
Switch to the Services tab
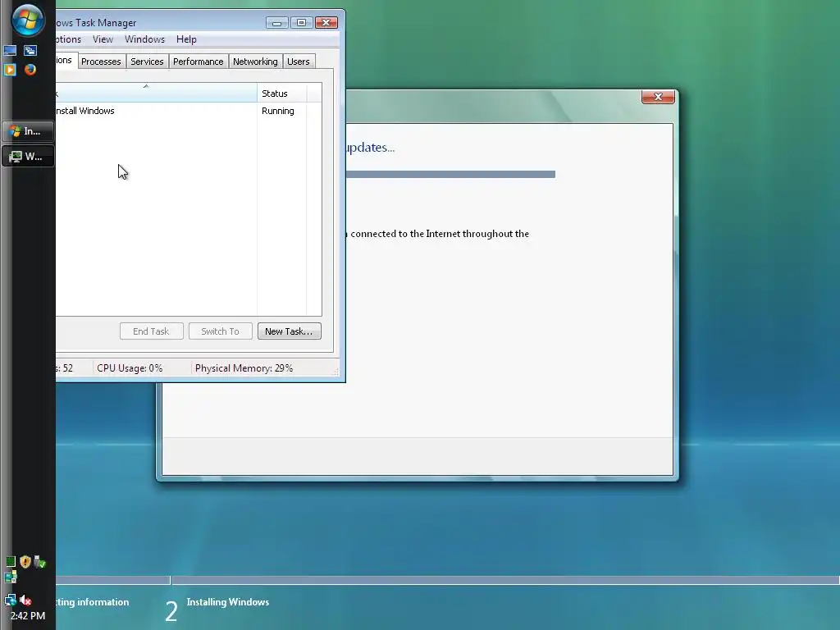(x=147, y=62)
